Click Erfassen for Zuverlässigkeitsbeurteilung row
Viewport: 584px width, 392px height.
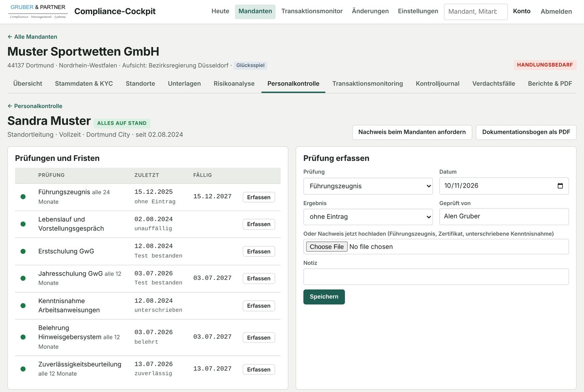(x=259, y=369)
